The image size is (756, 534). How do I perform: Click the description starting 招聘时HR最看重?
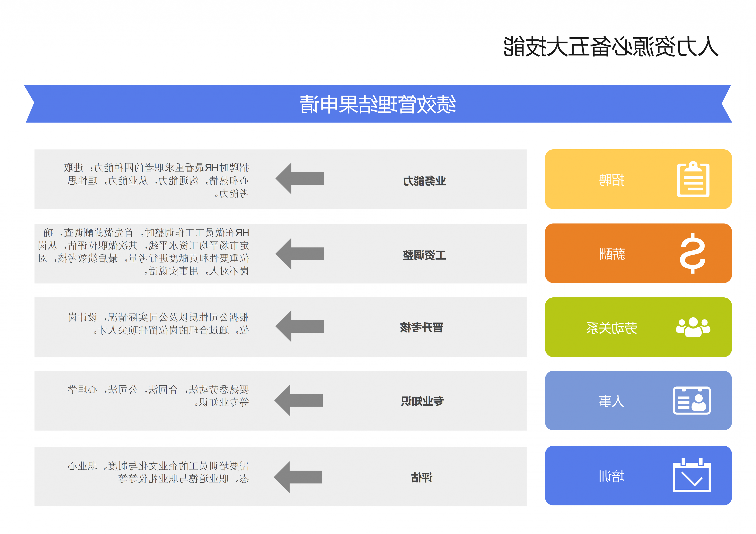tap(156, 180)
